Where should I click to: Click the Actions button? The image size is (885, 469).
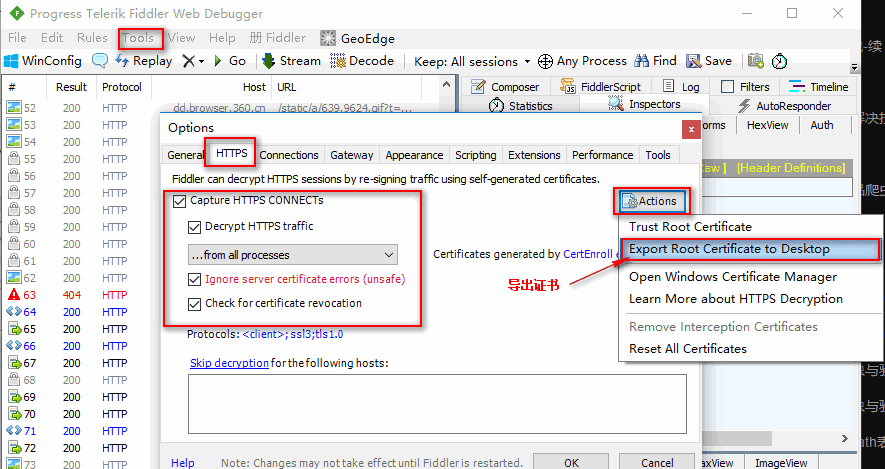point(651,201)
